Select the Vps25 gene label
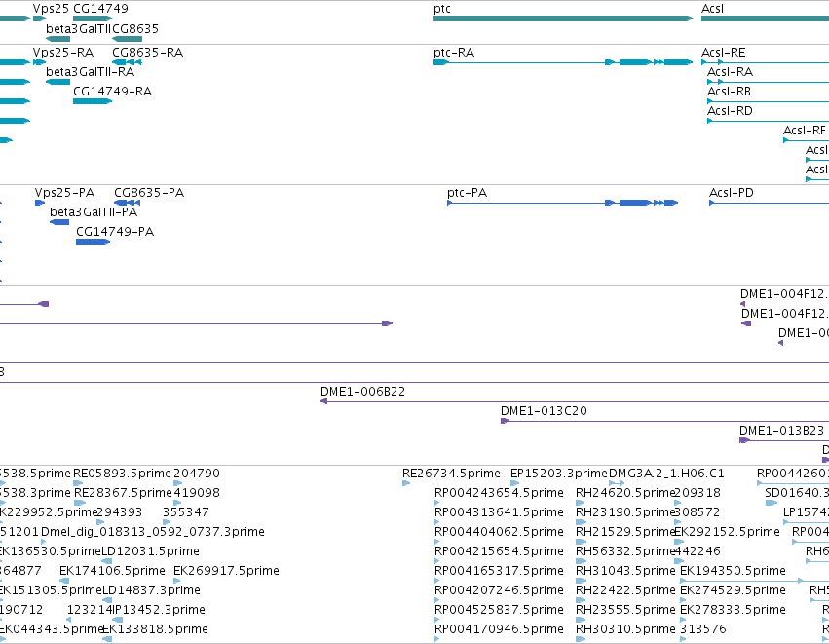The height and width of the screenshot is (644, 829). (x=51, y=9)
